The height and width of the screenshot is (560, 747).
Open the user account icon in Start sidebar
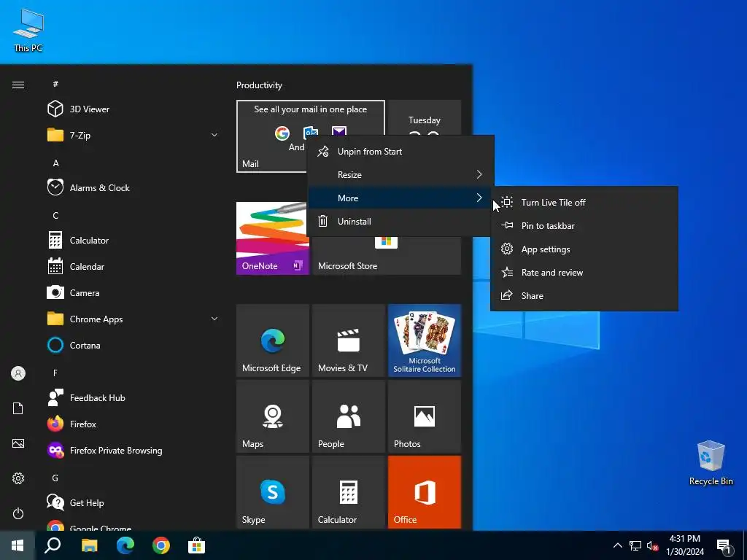pos(18,373)
